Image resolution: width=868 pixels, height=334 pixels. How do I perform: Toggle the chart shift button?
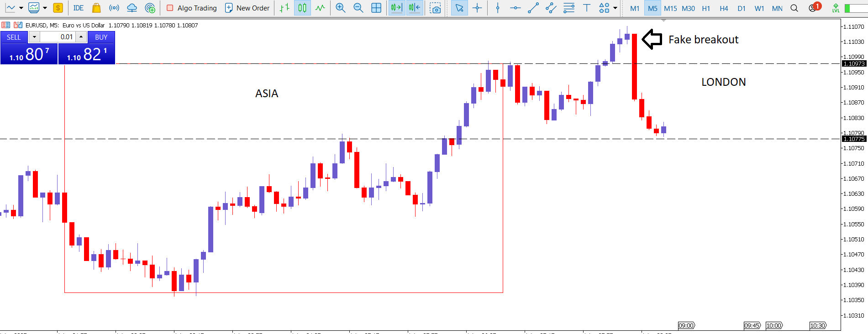pyautogui.click(x=415, y=8)
